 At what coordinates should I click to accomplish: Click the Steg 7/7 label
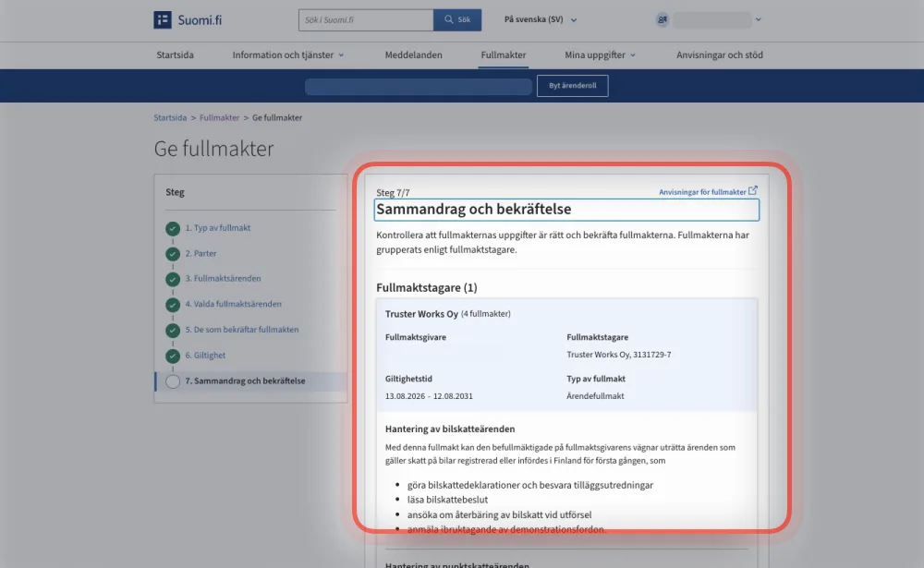click(x=393, y=193)
